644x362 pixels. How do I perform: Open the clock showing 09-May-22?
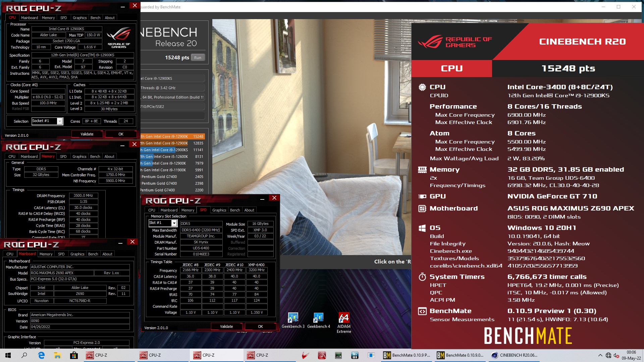(631, 355)
